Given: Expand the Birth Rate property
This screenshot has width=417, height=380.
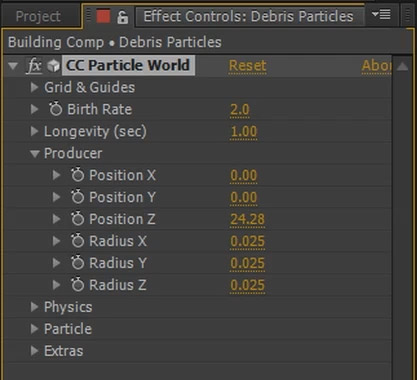Looking at the screenshot, I should click(x=34, y=109).
